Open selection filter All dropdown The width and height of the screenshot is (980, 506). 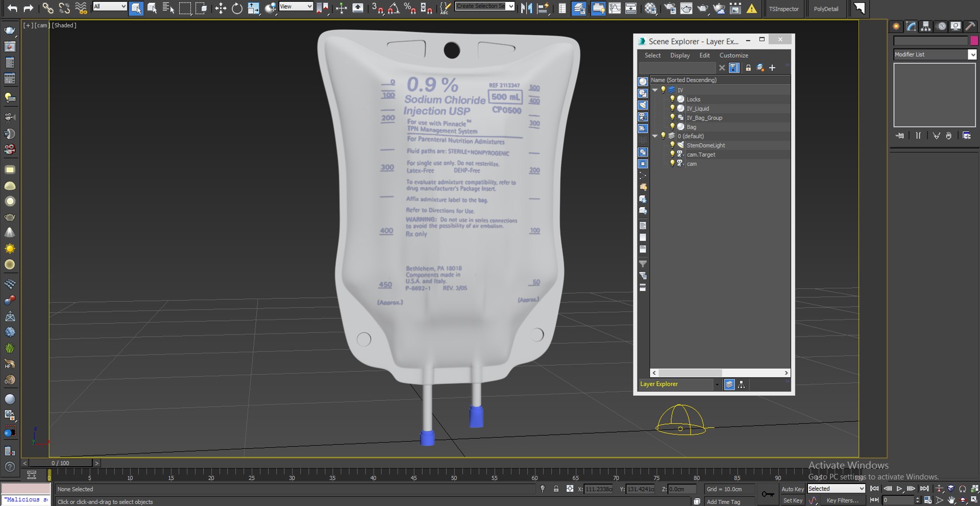(x=110, y=6)
